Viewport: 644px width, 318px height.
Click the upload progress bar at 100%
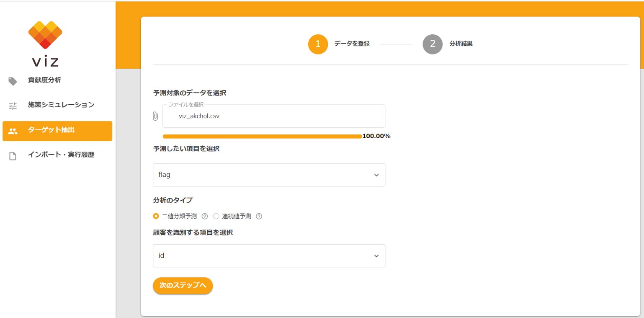point(262,136)
